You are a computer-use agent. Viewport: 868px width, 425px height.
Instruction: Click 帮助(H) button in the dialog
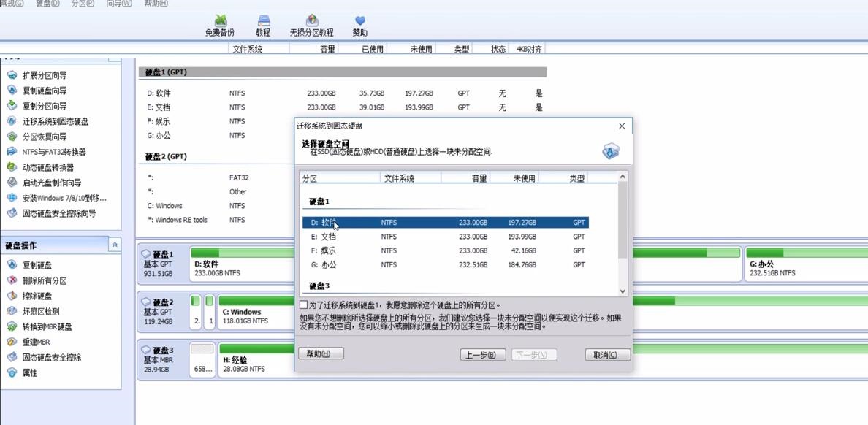pos(321,353)
